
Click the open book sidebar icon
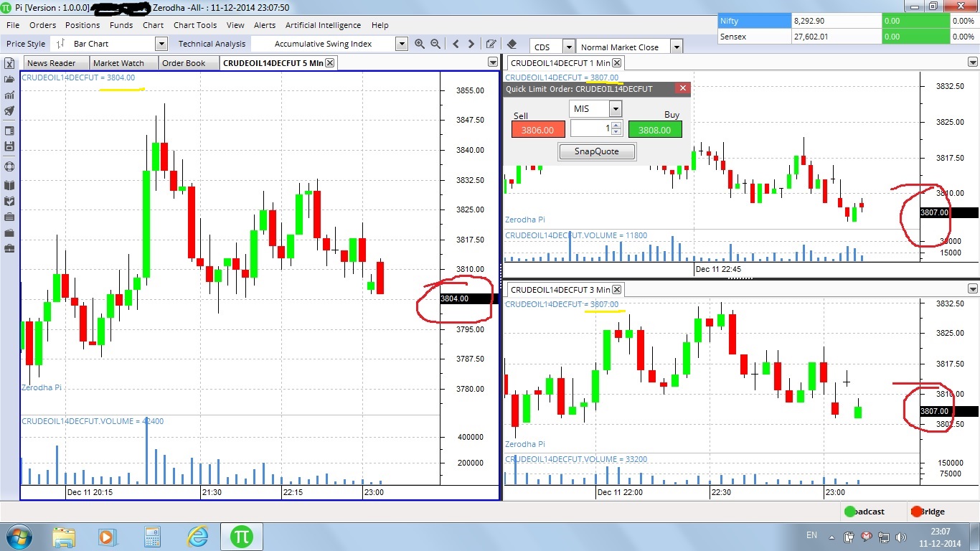point(9,184)
